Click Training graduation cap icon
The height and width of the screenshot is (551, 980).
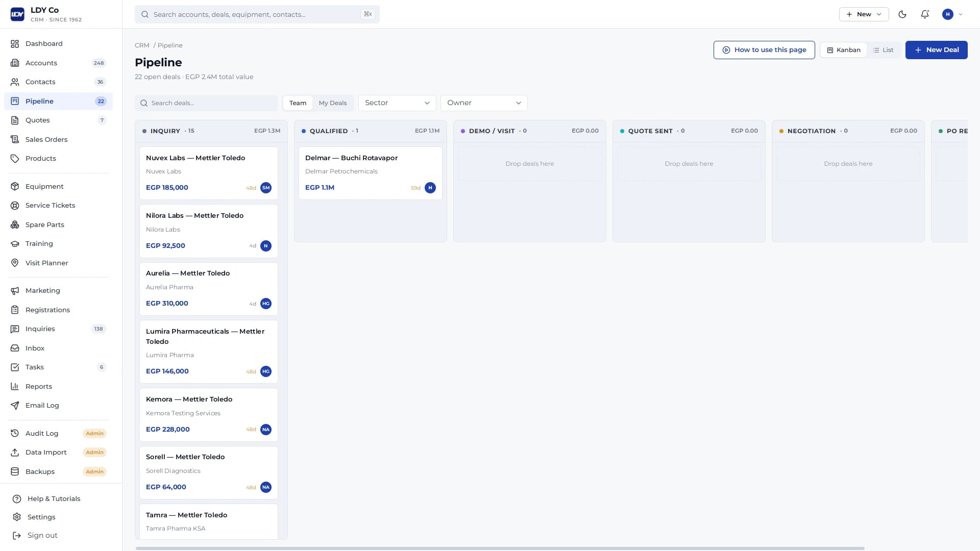pyautogui.click(x=15, y=244)
